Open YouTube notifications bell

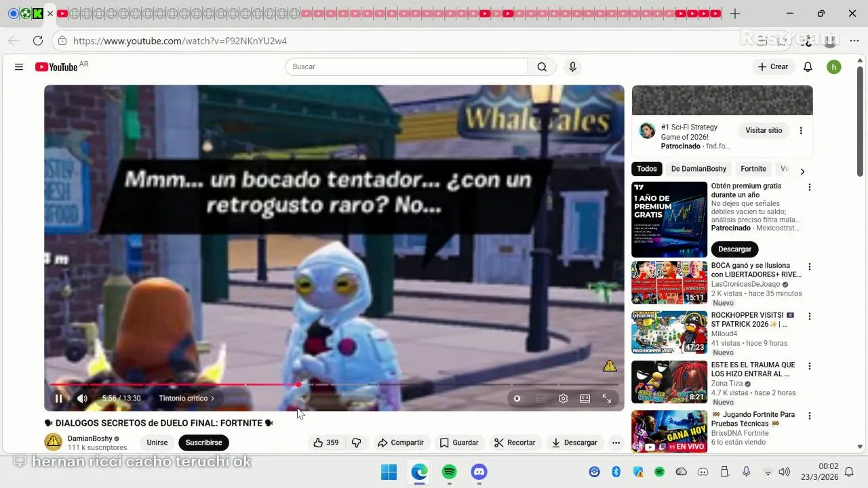point(808,66)
